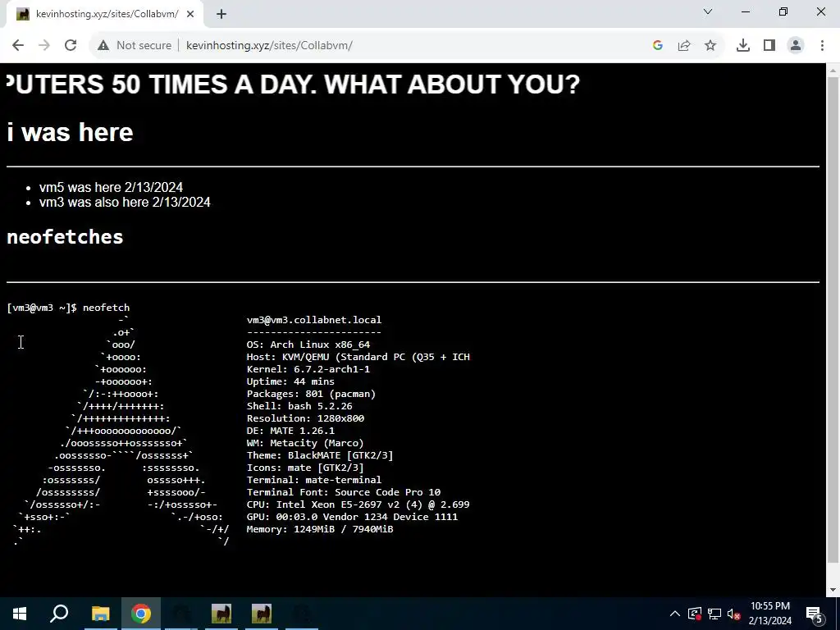The height and width of the screenshot is (630, 840).
Task: Open the Not secure site warning
Action: pos(134,46)
